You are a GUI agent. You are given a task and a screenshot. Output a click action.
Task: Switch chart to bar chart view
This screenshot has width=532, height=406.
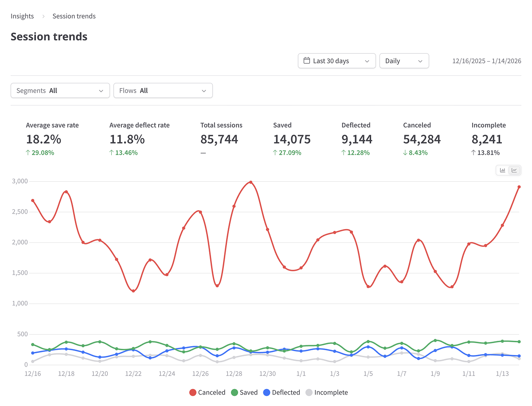pos(503,170)
